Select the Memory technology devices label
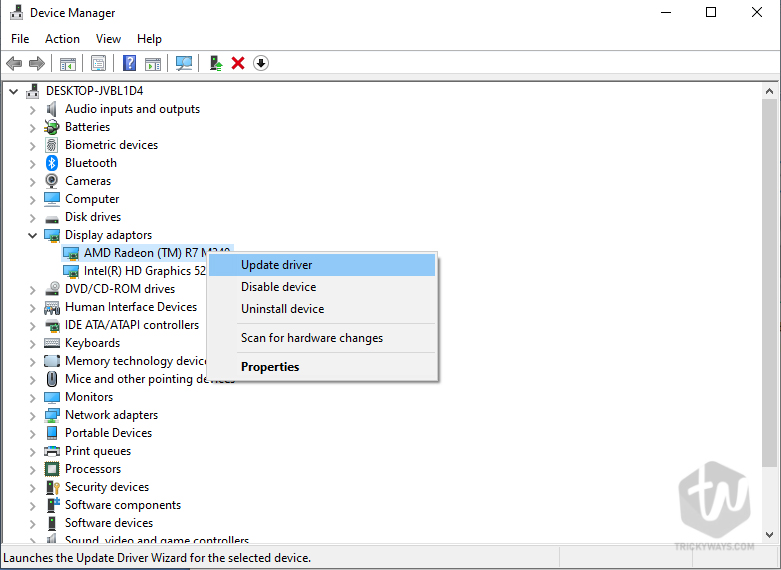Image resolution: width=781 pixels, height=570 pixels. point(135,361)
